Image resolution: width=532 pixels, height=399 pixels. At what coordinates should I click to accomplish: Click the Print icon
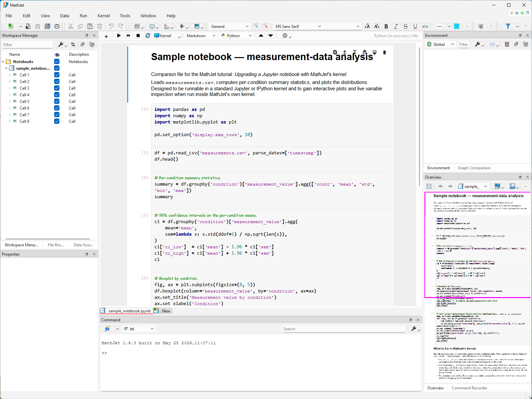coord(57,26)
